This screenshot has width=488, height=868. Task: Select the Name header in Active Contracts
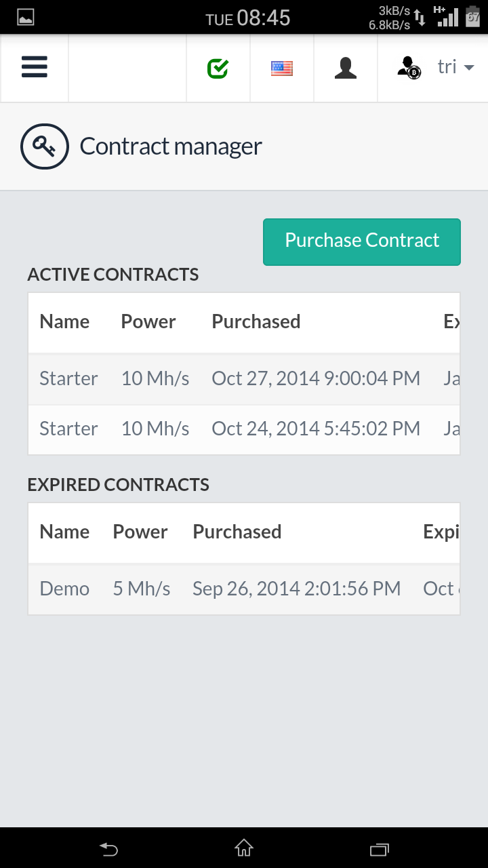click(64, 321)
